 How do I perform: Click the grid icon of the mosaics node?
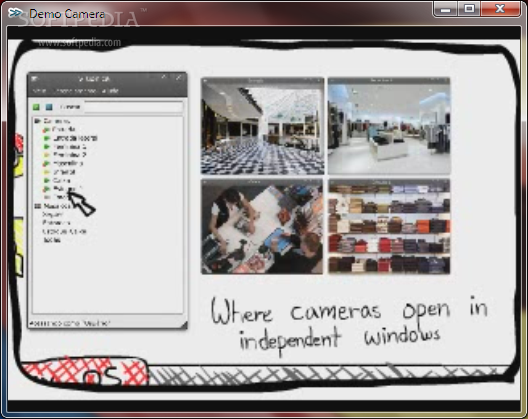[38, 206]
